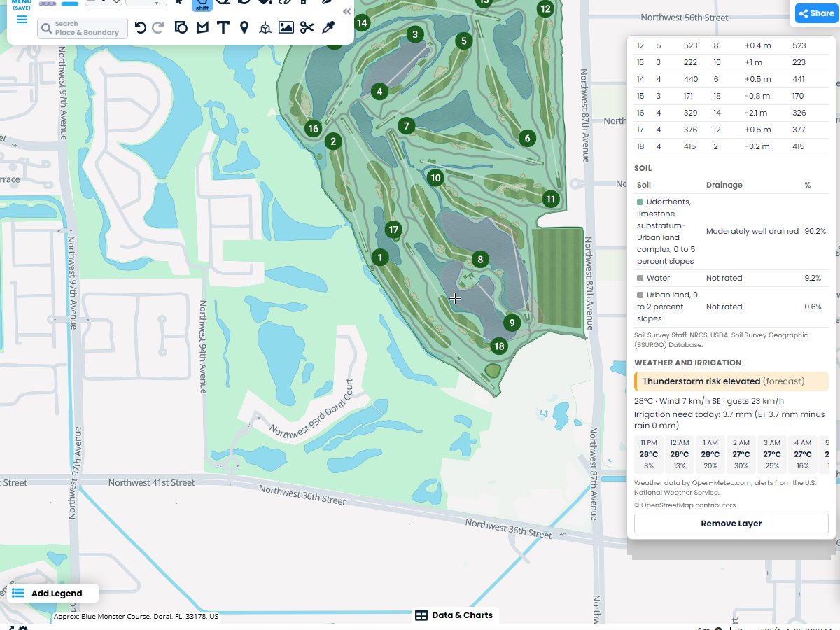Click the Add Legend button
This screenshot has height=630, width=840.
click(53, 593)
